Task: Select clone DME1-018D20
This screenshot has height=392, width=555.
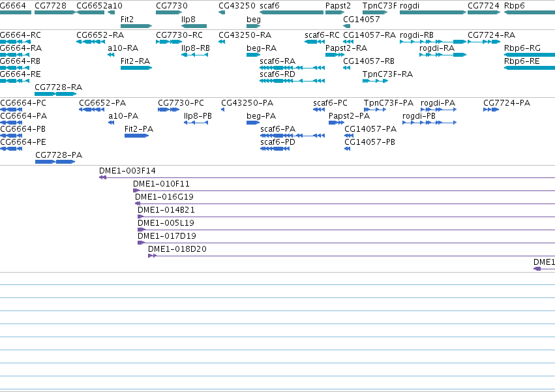Action: 352,256
